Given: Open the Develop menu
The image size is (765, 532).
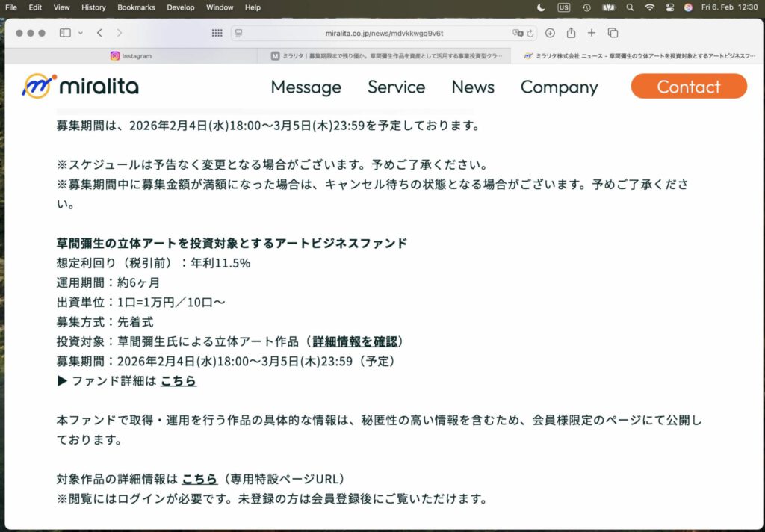Looking at the screenshot, I should coord(180,7).
